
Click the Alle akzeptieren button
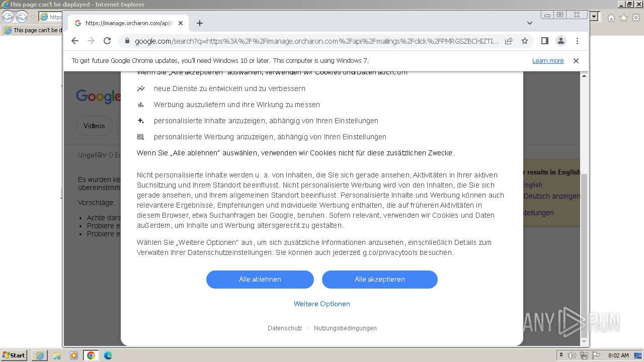[380, 280]
